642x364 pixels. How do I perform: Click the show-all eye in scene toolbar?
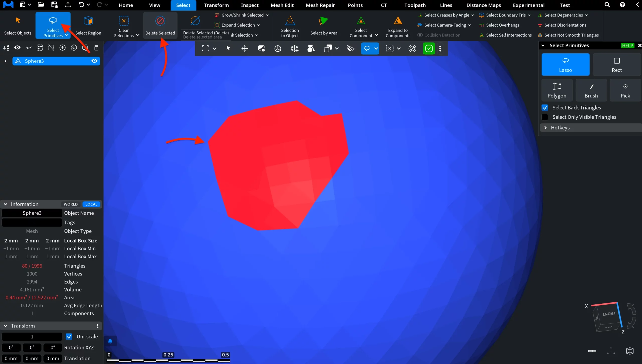point(17,48)
